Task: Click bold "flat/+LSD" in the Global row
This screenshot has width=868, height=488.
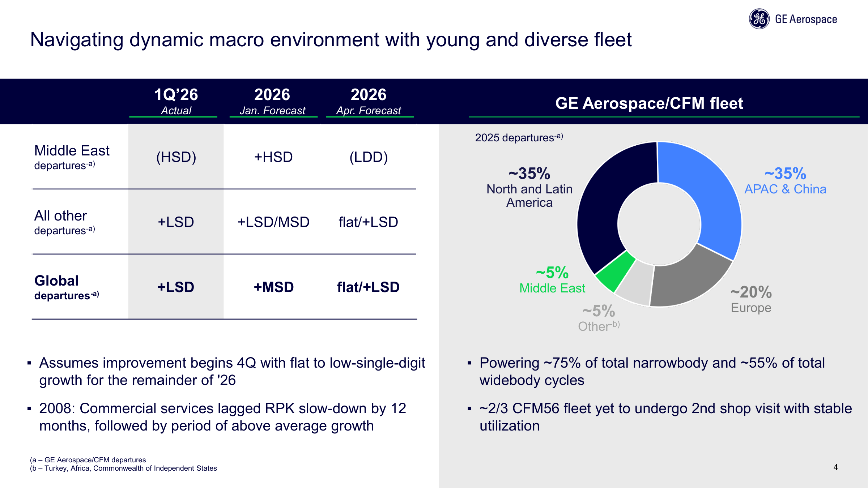Action: (369, 287)
